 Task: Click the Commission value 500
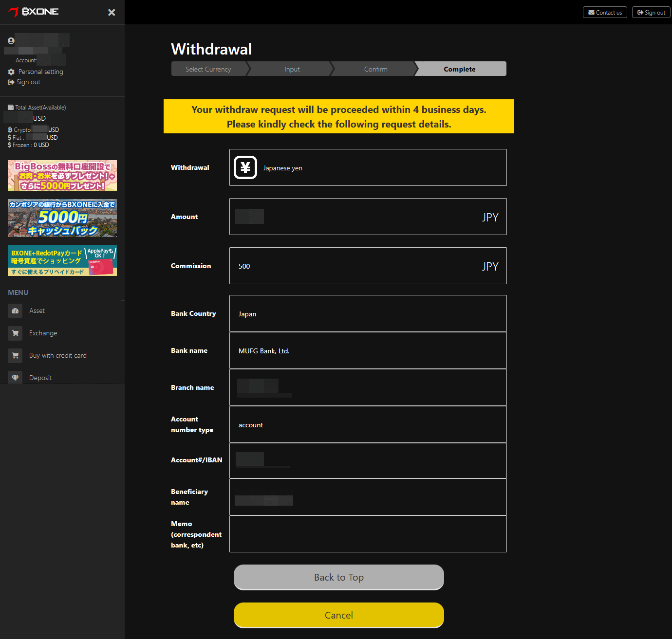tap(244, 267)
